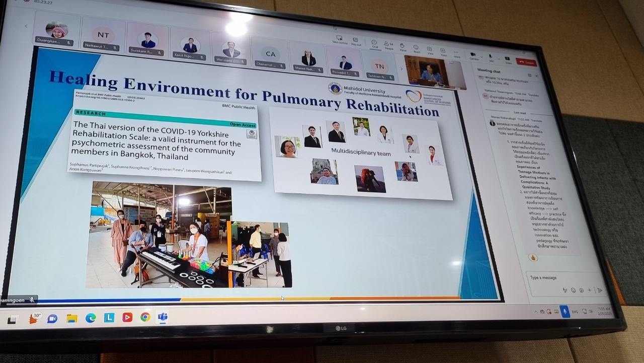644x363 pixels.
Task: Open the View layout menu
Action: 430,49
